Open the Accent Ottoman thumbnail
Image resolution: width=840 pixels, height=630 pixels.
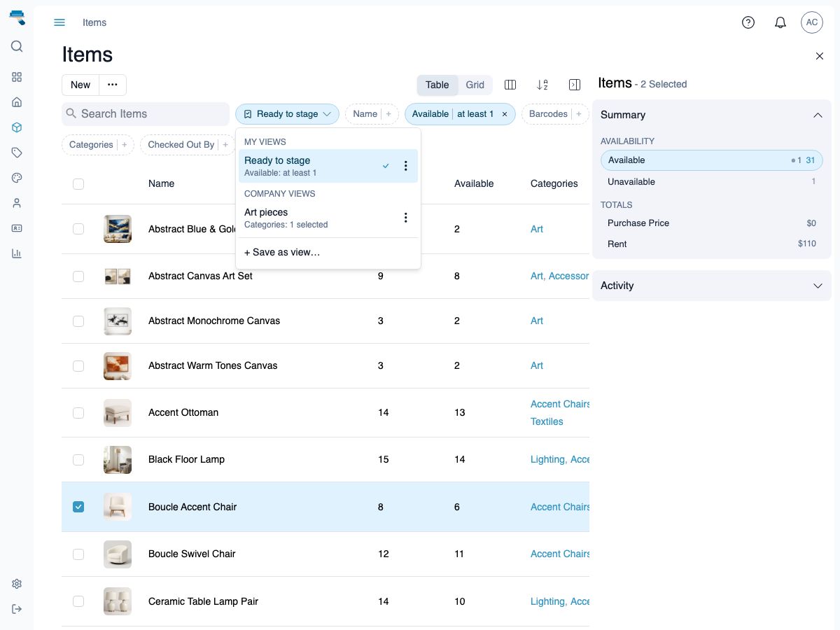pyautogui.click(x=118, y=413)
